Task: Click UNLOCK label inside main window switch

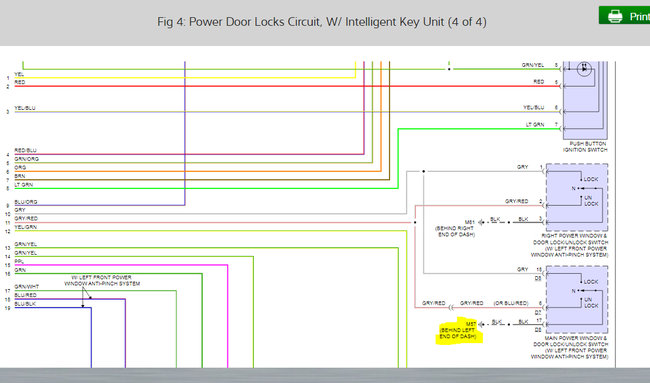Action: pos(591,303)
